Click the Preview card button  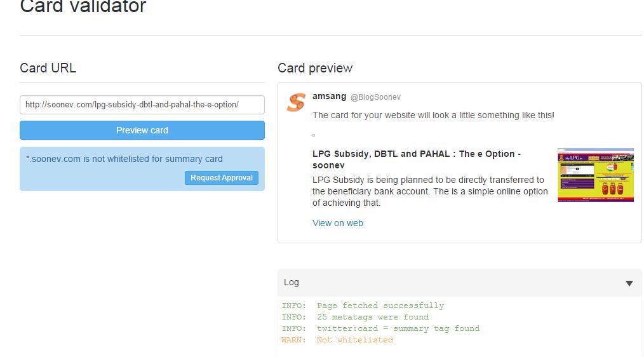pyautogui.click(x=142, y=130)
